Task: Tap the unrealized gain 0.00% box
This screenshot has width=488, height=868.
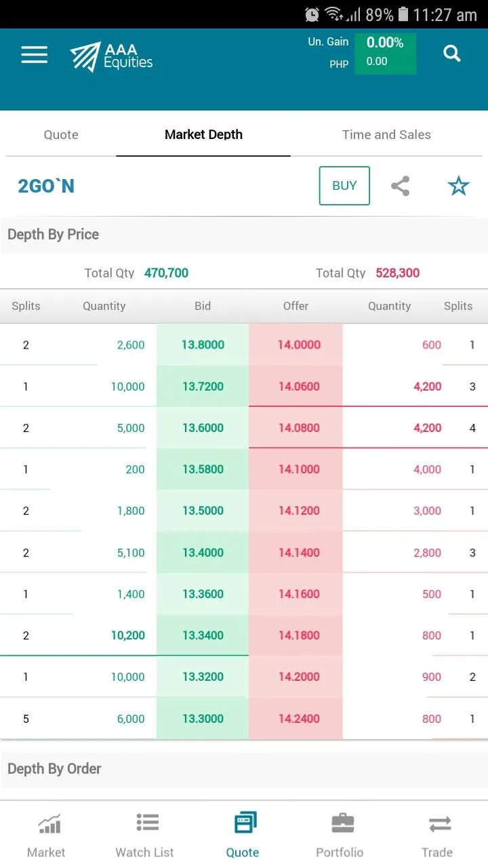Action: 385,53
